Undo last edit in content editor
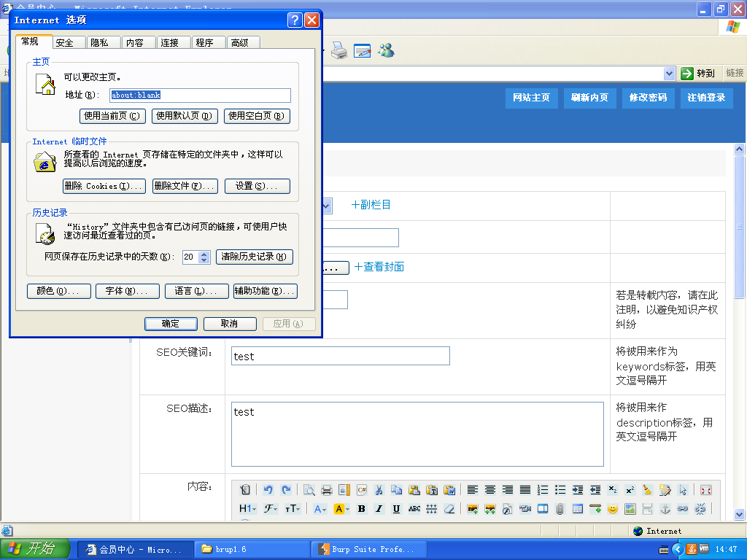This screenshot has width=747, height=560. pos(268,490)
